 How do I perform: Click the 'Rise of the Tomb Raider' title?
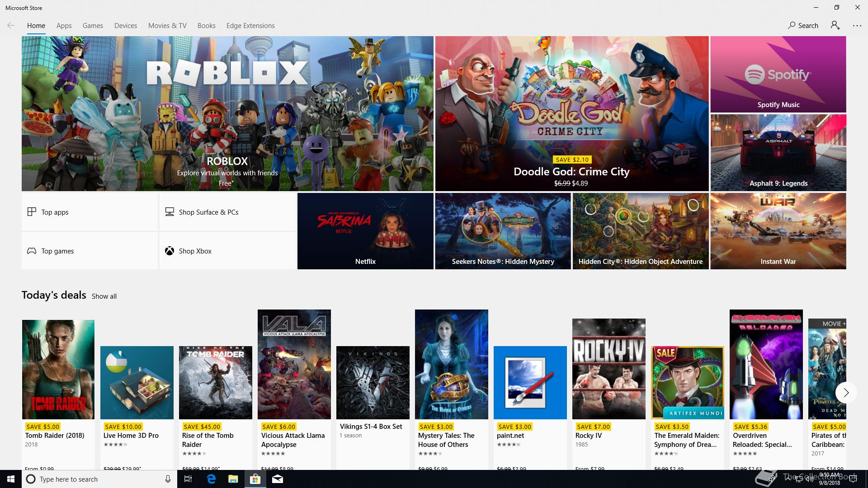pos(208,440)
